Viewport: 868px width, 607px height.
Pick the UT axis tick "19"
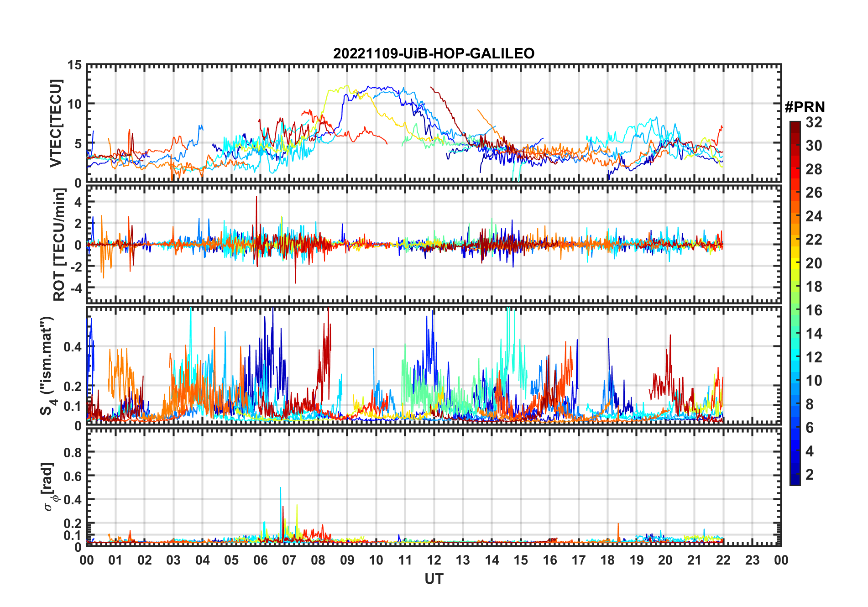637,560
